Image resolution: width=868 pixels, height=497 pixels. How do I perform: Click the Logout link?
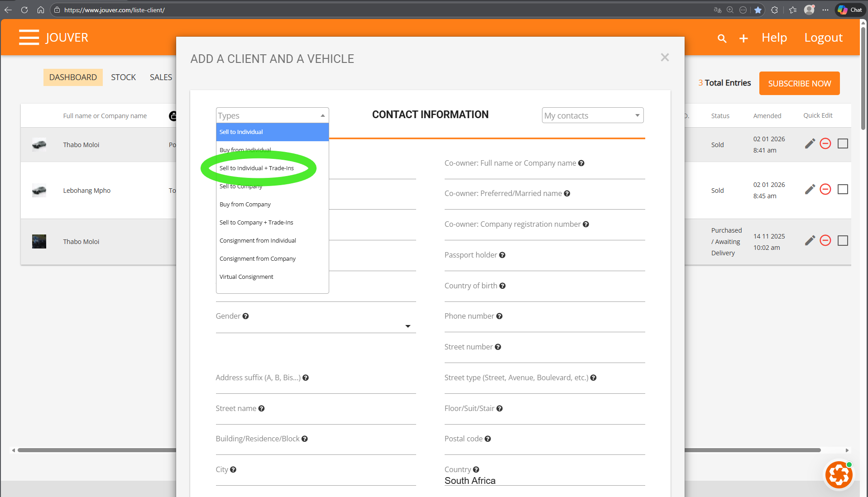[823, 38]
